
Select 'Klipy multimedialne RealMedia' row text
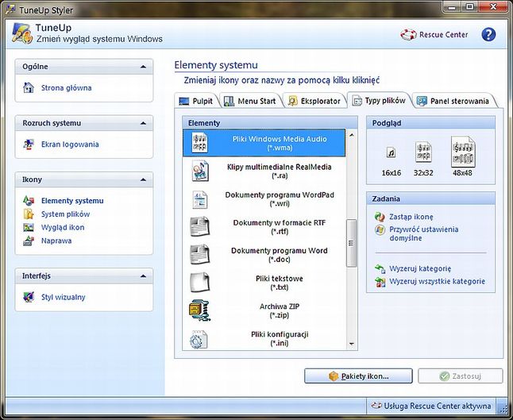point(280,171)
